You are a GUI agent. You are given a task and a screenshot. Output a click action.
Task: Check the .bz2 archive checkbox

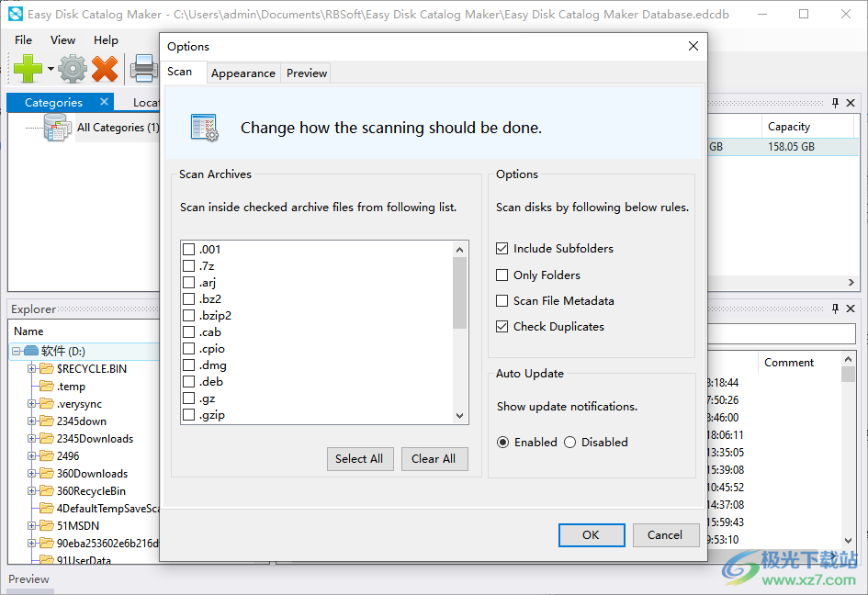click(189, 299)
